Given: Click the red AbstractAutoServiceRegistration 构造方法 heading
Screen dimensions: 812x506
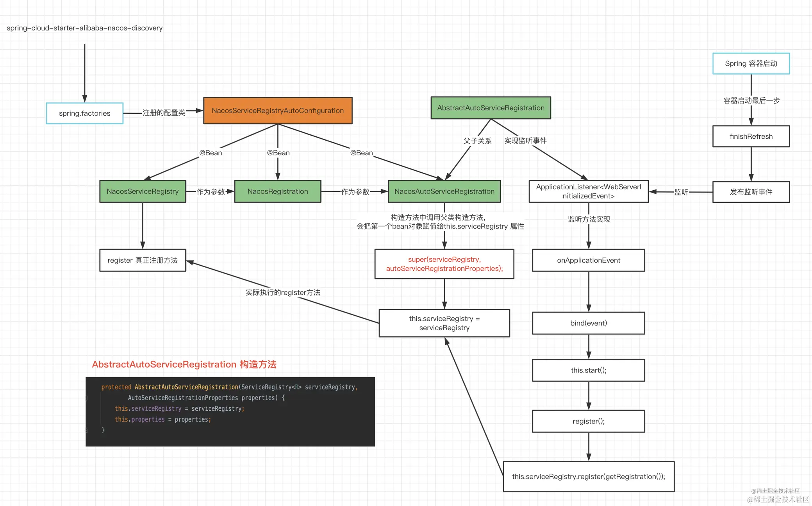Looking at the screenshot, I should [184, 365].
